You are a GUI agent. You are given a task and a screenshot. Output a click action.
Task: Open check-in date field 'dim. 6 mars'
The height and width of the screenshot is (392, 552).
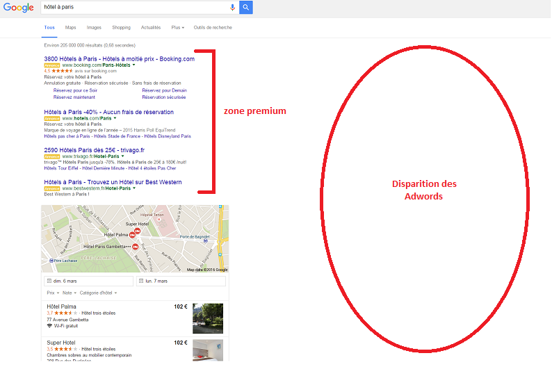89,281
